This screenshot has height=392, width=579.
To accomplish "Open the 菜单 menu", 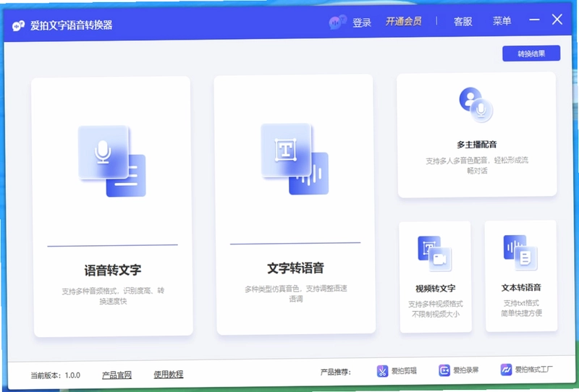I will (502, 21).
